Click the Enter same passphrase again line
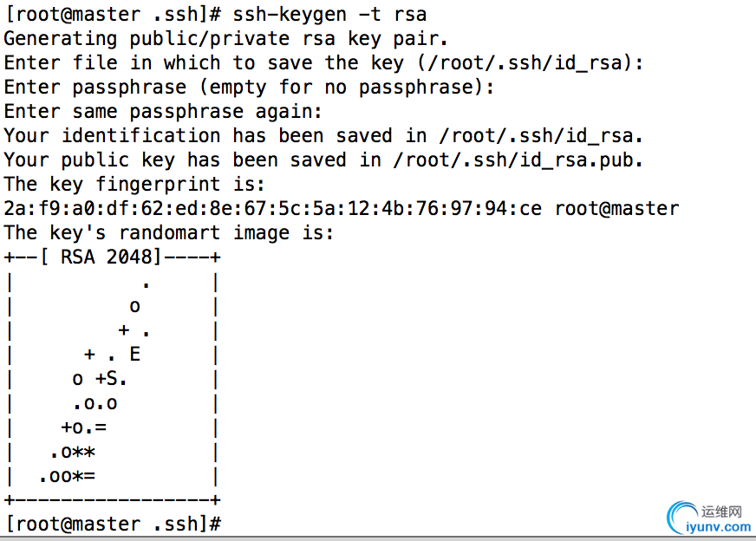756x541 pixels. coord(163,112)
